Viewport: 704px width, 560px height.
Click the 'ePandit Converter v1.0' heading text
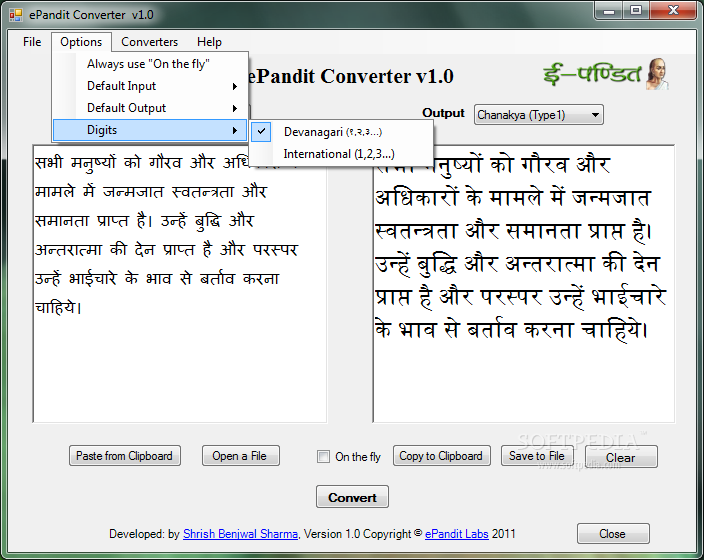point(351,76)
